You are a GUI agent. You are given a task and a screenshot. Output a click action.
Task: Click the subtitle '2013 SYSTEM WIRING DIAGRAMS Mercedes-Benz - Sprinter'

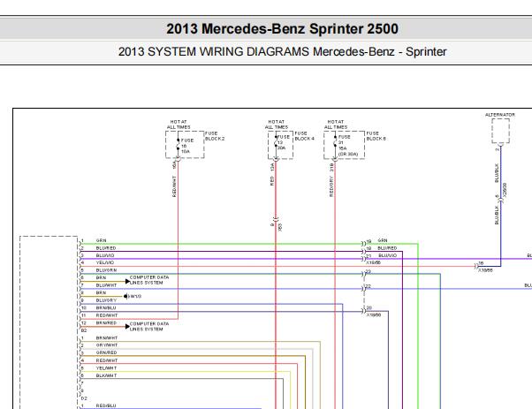coord(282,52)
